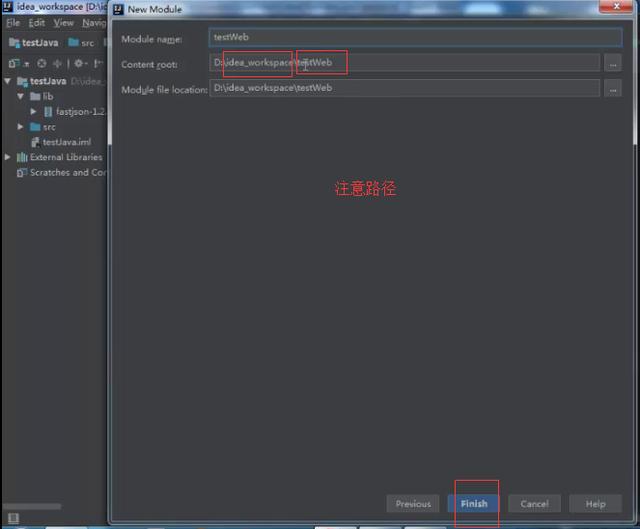Open Project view selector icon
640x529 pixels.
click(x=19, y=64)
